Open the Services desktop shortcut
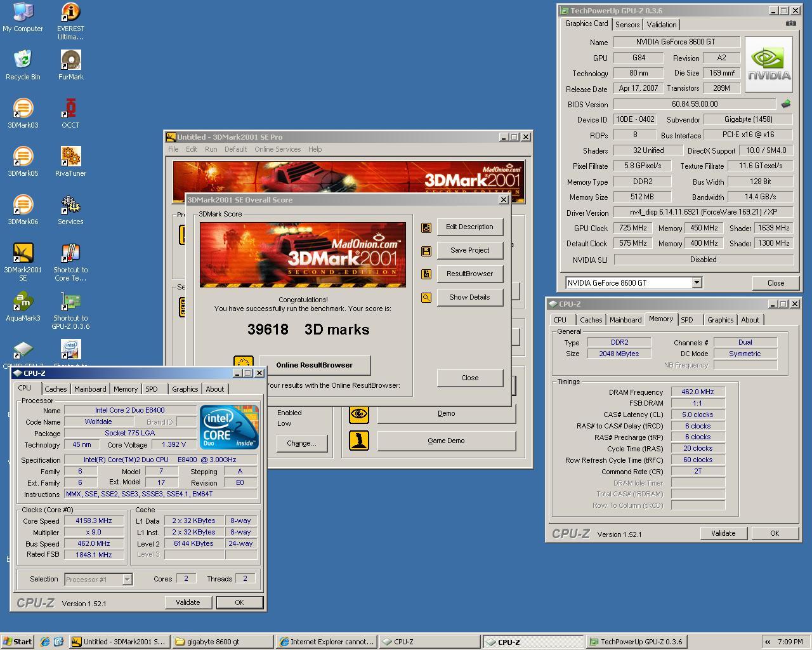Image resolution: width=812 pixels, height=650 pixels. 70,210
